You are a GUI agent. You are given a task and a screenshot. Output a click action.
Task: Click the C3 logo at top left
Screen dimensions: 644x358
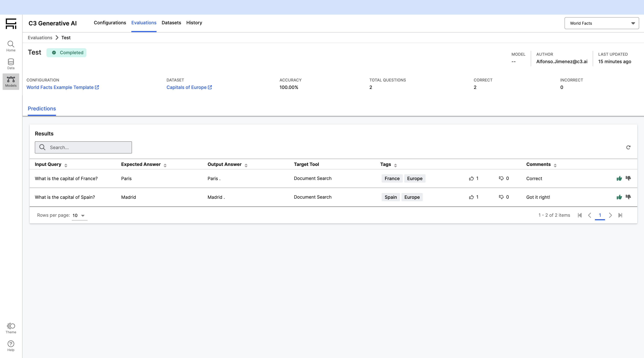(x=11, y=24)
